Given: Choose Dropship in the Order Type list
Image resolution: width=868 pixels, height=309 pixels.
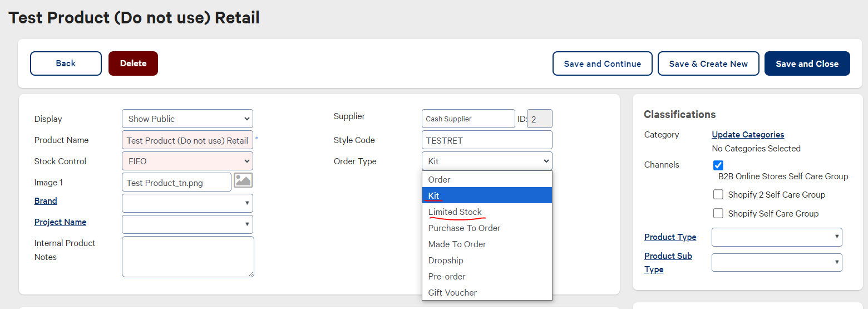Looking at the screenshot, I should click(446, 261).
